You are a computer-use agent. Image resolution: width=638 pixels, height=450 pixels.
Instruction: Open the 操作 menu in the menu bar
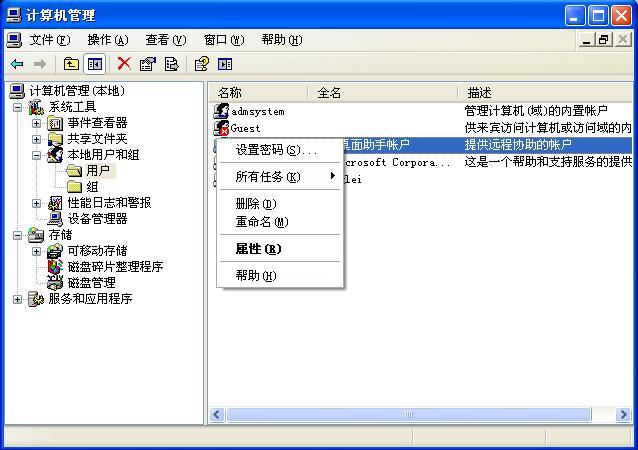pos(107,40)
